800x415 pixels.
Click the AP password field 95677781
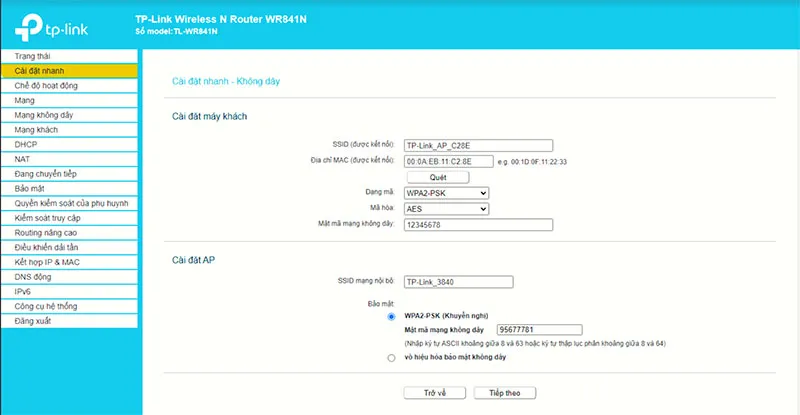click(539, 330)
